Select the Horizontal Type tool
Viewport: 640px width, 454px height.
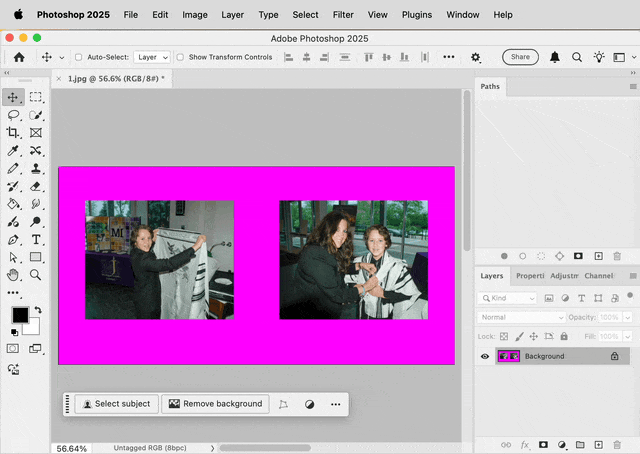click(x=36, y=239)
